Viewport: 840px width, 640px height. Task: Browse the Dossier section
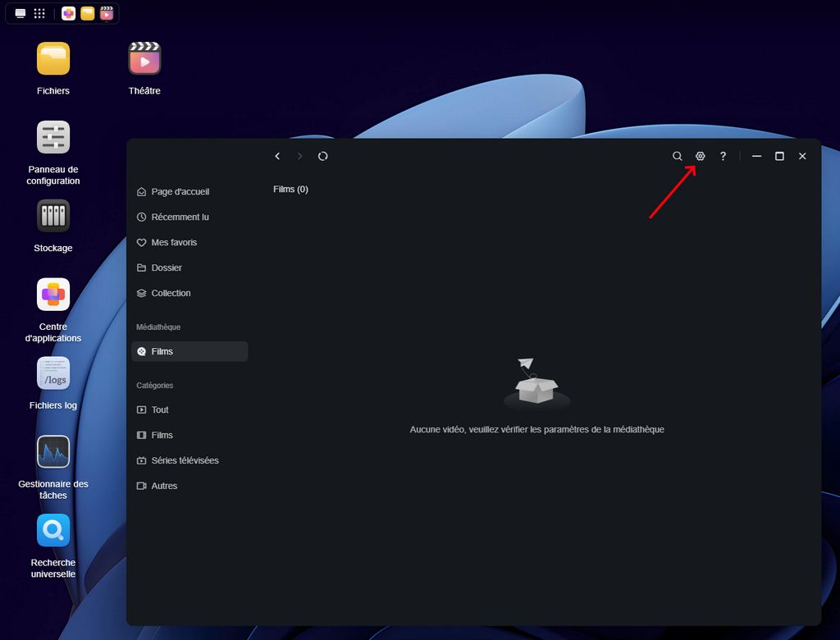(167, 267)
